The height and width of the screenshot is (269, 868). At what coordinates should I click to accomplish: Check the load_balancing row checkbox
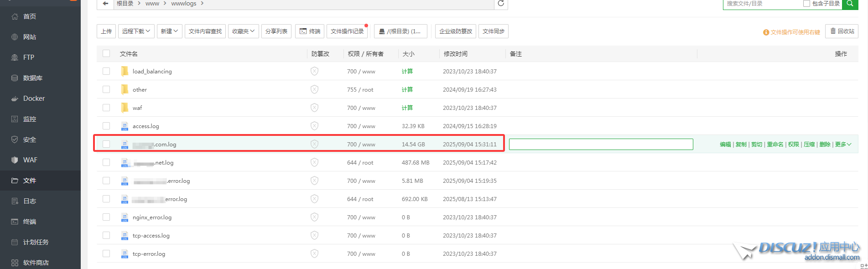coord(106,71)
